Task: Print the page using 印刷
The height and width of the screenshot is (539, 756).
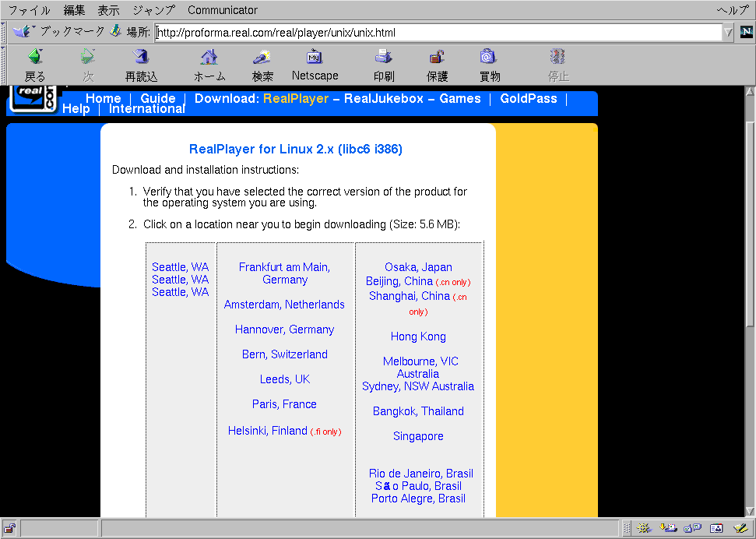Action: (384, 65)
